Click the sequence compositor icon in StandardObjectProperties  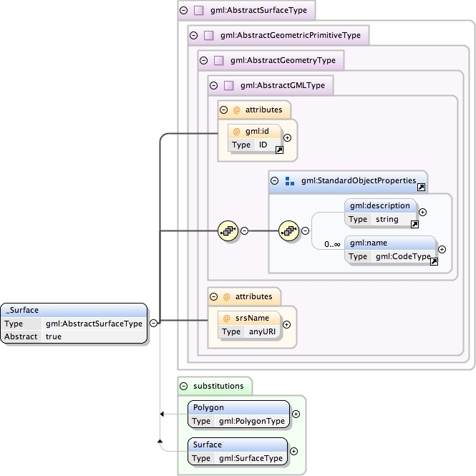point(288,231)
